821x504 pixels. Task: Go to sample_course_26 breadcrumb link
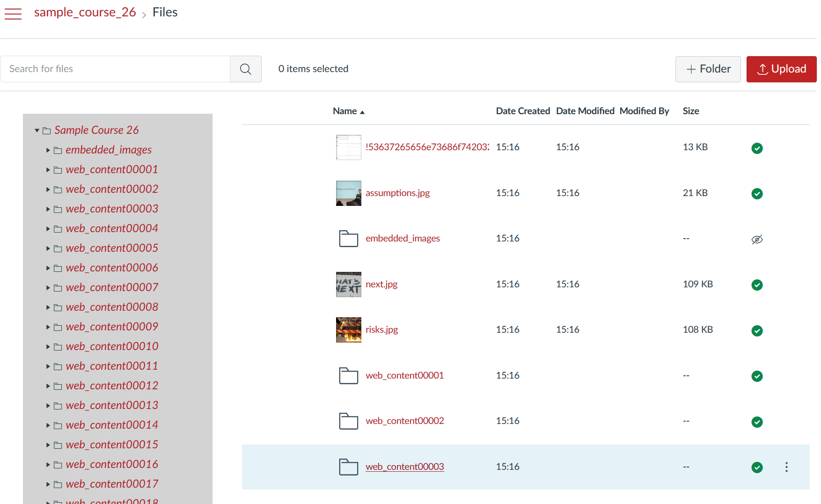pos(85,12)
